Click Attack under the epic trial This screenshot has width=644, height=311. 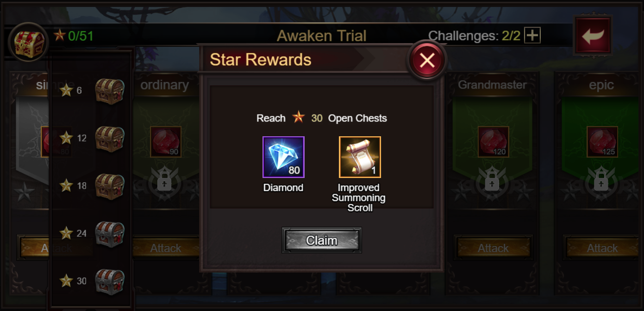pos(602,248)
